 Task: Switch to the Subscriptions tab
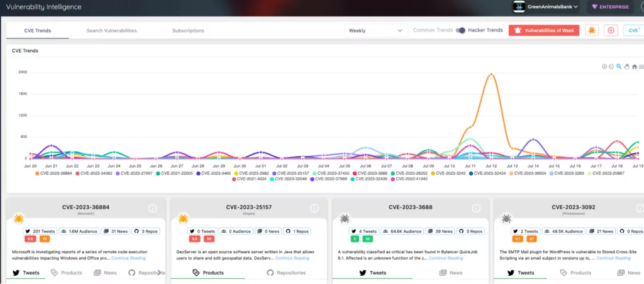(188, 31)
